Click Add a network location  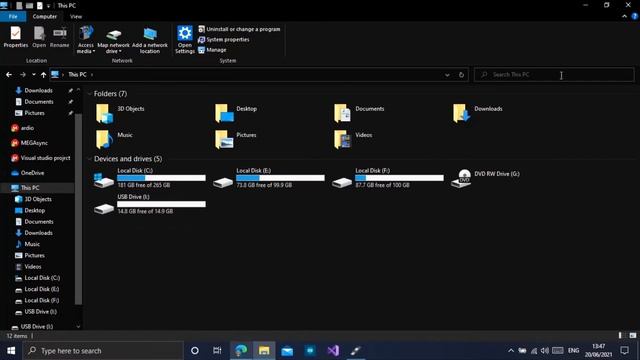click(x=150, y=40)
